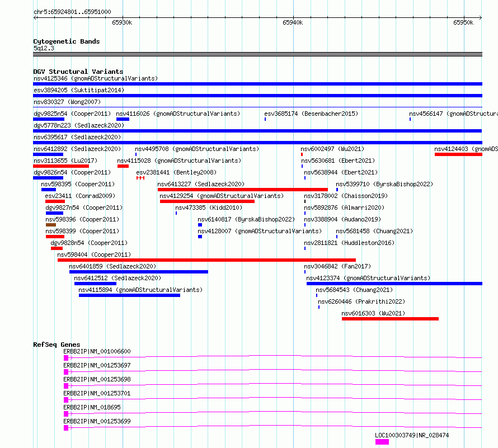Select the red nsv6016303 Wu2021 bar

pos(390,319)
